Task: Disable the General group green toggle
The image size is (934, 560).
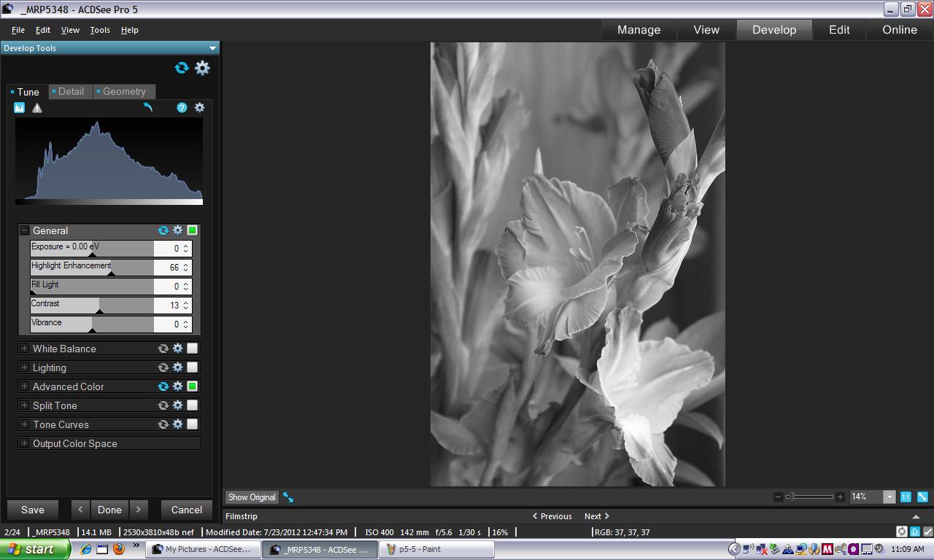Action: pos(193,230)
